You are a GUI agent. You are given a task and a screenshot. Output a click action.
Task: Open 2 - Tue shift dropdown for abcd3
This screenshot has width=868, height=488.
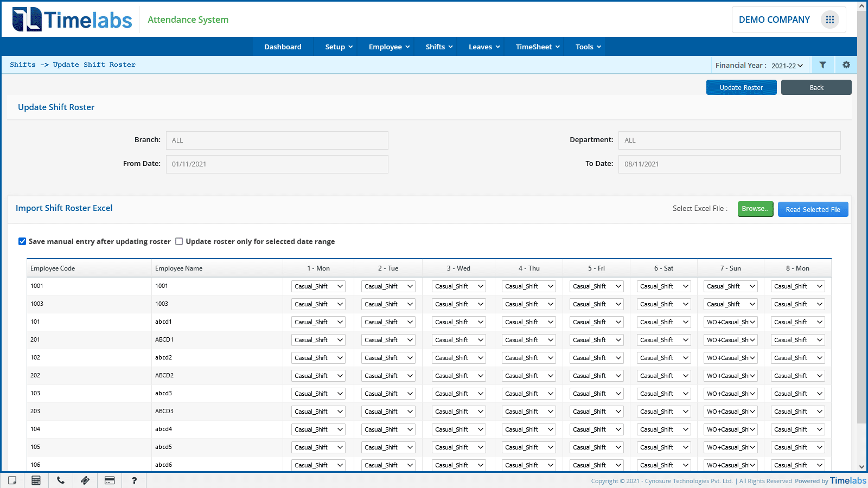pos(388,394)
